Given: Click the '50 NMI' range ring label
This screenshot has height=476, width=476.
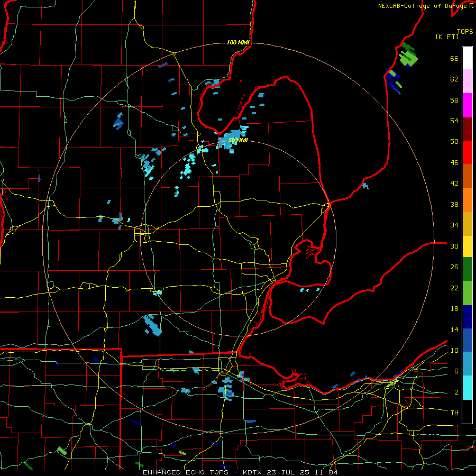Looking at the screenshot, I should tap(239, 141).
